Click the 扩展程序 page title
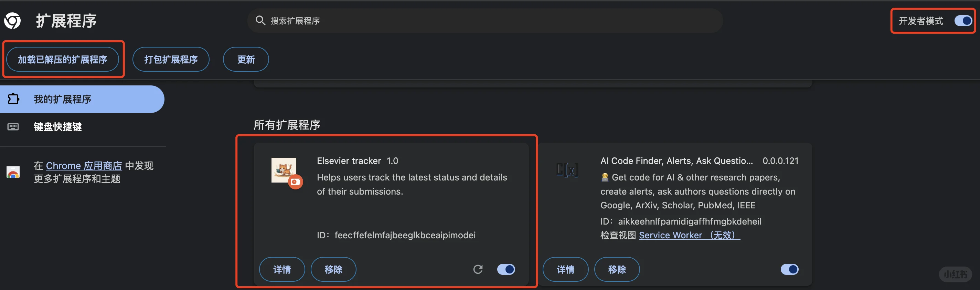 (66, 21)
